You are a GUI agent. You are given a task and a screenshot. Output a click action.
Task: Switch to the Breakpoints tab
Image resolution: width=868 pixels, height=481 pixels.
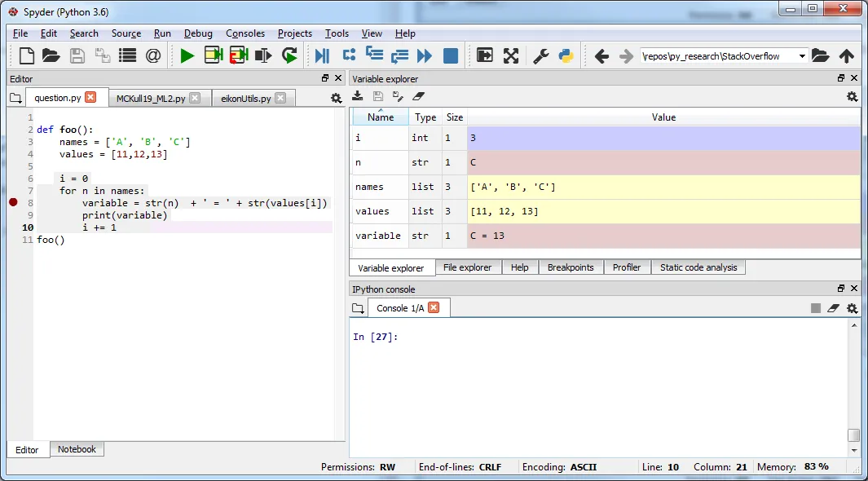click(571, 267)
